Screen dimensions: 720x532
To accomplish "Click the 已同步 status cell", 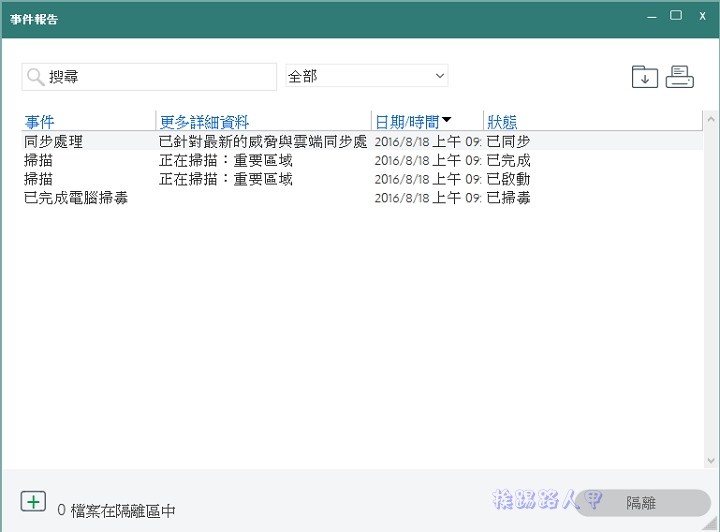I will [x=508, y=141].
